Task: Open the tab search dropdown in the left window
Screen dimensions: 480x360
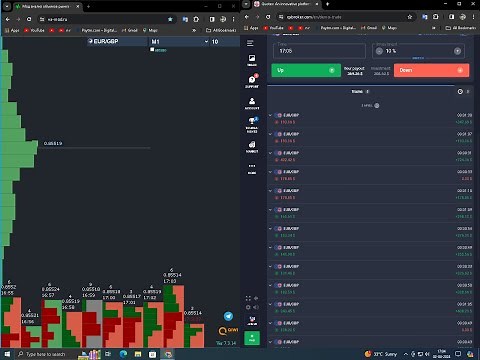Action: point(8,6)
